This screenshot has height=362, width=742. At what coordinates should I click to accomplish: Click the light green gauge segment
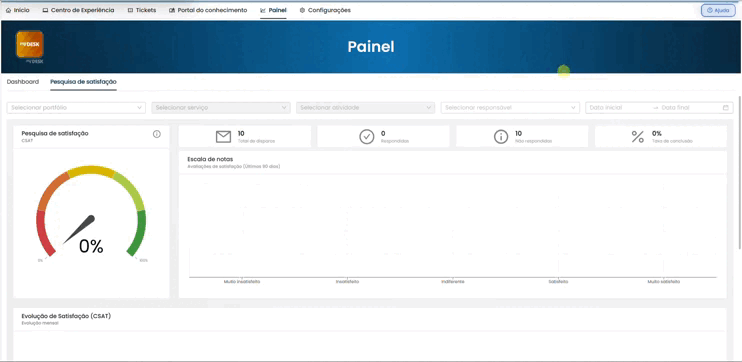(x=130, y=191)
